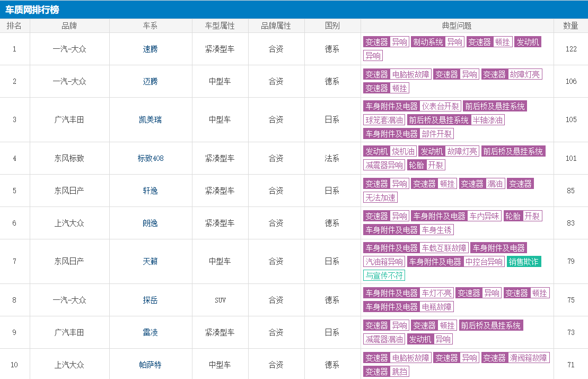Viewport: 588px width, 379px height.
Task: Click the 凯美瑞 model link
Action: click(x=150, y=119)
